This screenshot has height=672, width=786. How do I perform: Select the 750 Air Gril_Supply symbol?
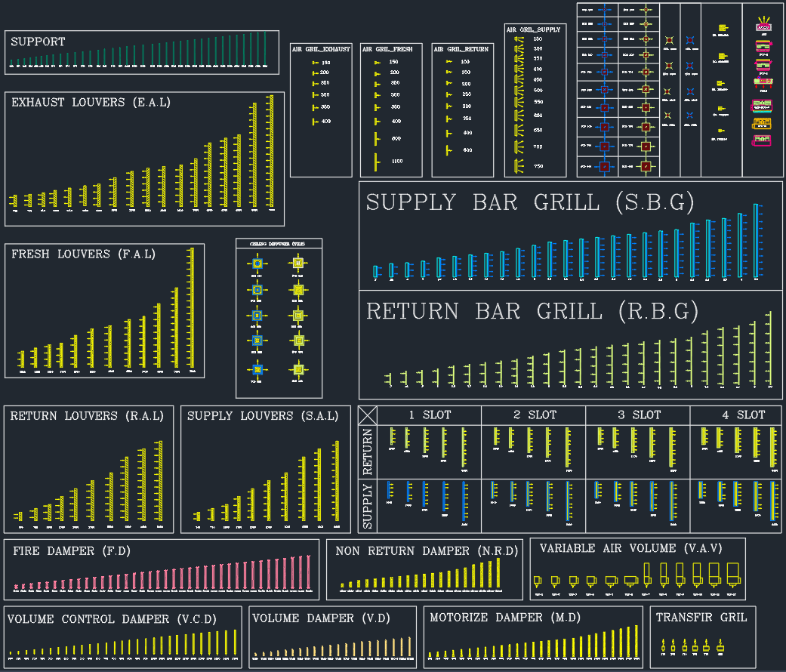coord(518,166)
